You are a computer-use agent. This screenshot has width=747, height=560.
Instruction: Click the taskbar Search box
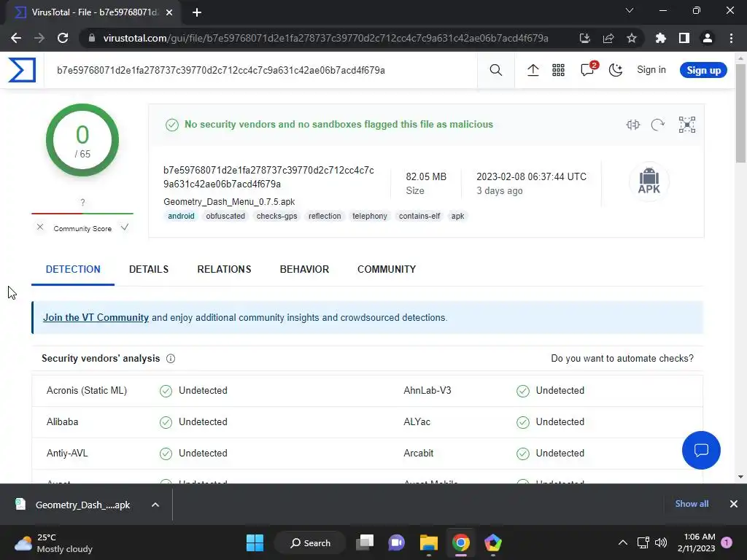(x=310, y=542)
